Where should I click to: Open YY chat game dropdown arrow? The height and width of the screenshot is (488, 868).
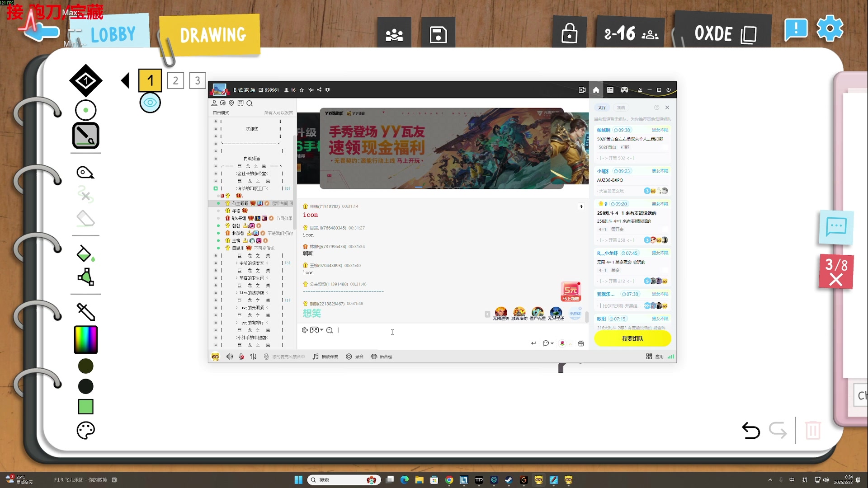pos(321,330)
